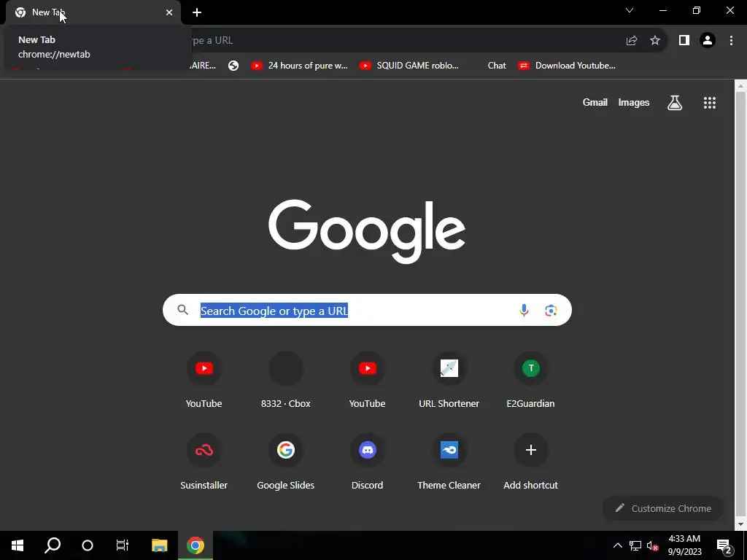
Task: Open File Explorer from the taskbar
Action: 160,545
